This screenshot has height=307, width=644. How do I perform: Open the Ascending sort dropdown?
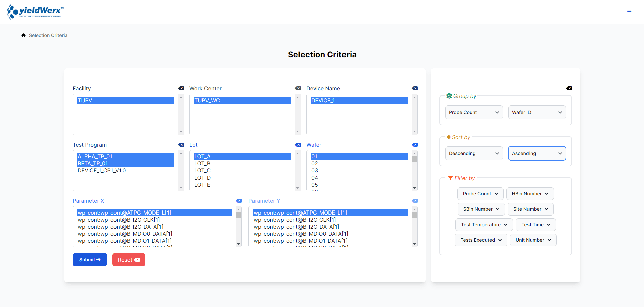(537, 153)
